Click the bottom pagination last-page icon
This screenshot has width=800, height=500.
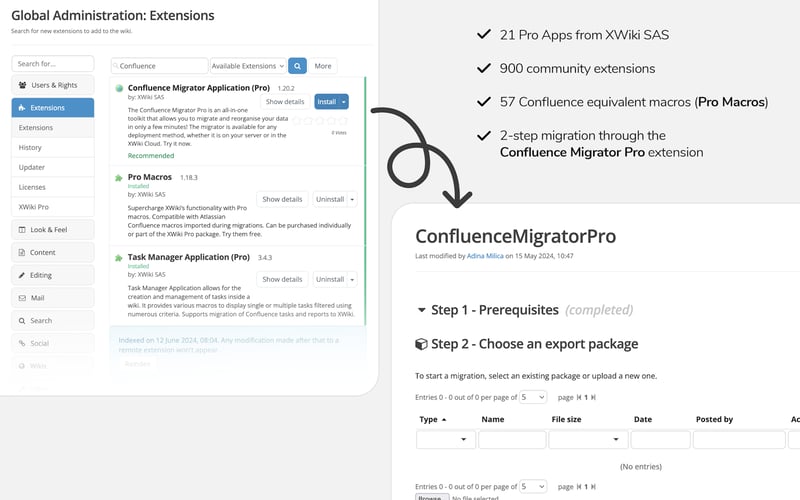593,487
